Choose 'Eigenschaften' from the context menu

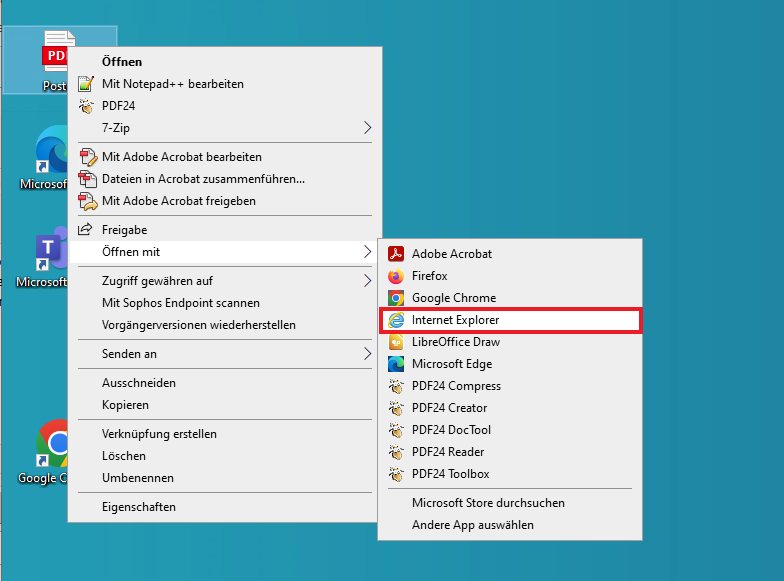point(139,507)
